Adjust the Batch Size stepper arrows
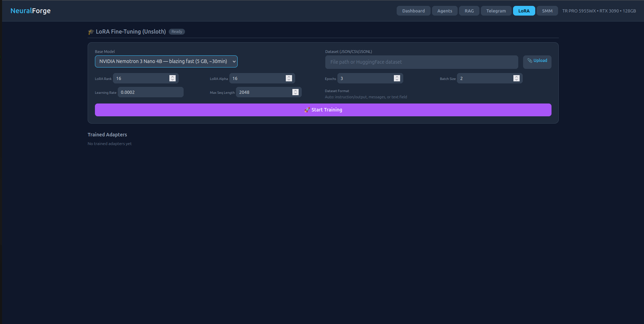This screenshot has width=644, height=324. click(517, 78)
